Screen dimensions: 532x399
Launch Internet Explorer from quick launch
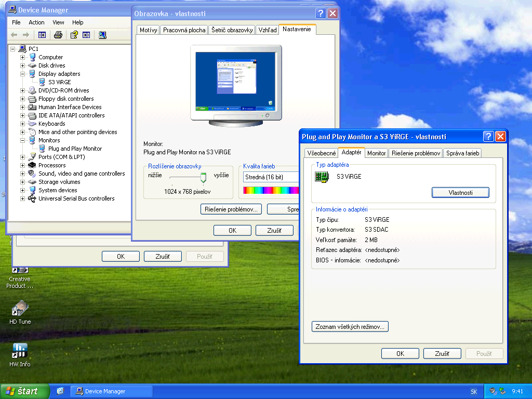point(60,391)
